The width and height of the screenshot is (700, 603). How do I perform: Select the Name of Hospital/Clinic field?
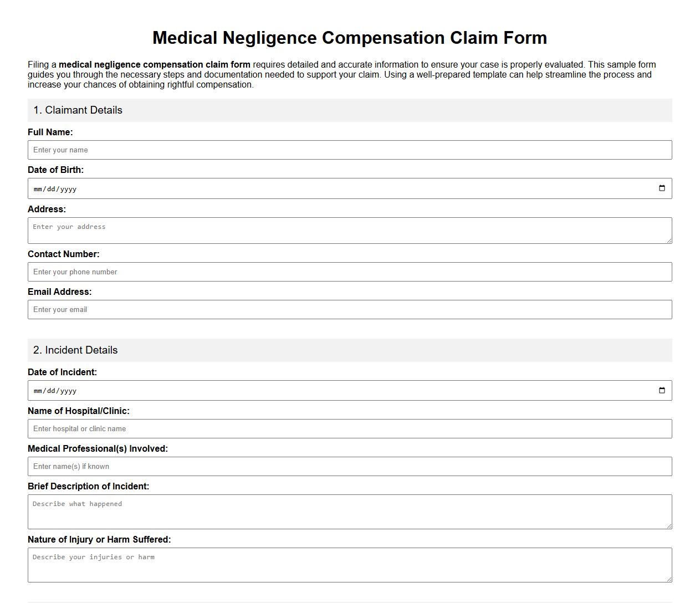pos(349,428)
